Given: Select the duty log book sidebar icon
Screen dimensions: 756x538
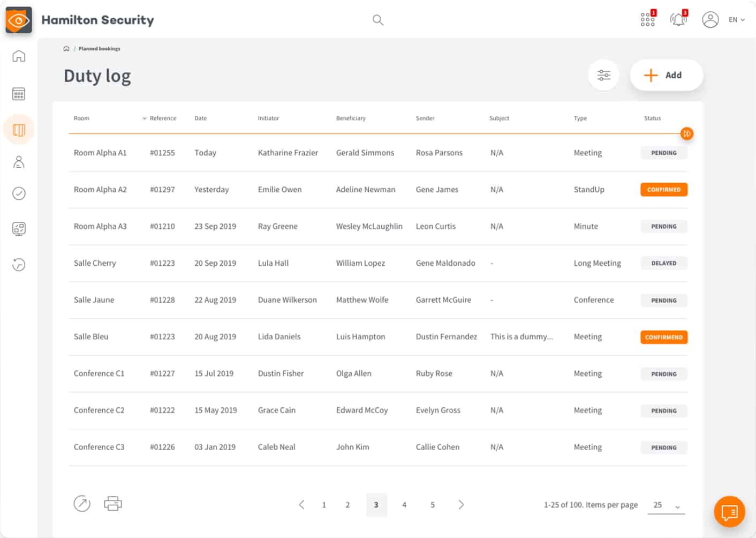Looking at the screenshot, I should coord(19,130).
